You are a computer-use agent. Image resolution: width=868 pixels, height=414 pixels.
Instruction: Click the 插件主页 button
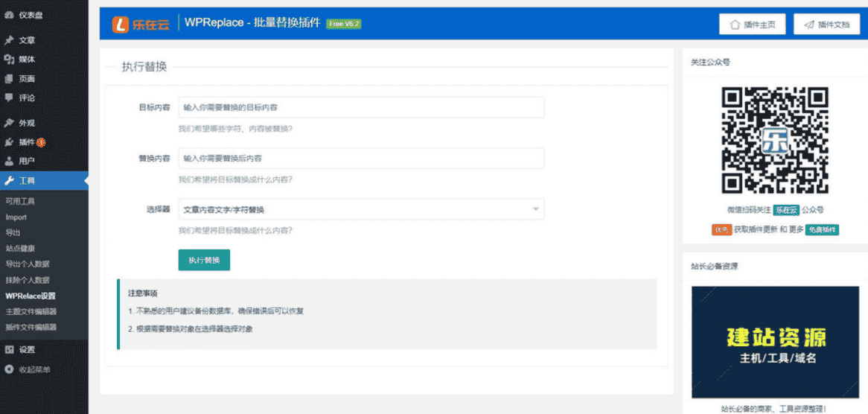click(753, 25)
